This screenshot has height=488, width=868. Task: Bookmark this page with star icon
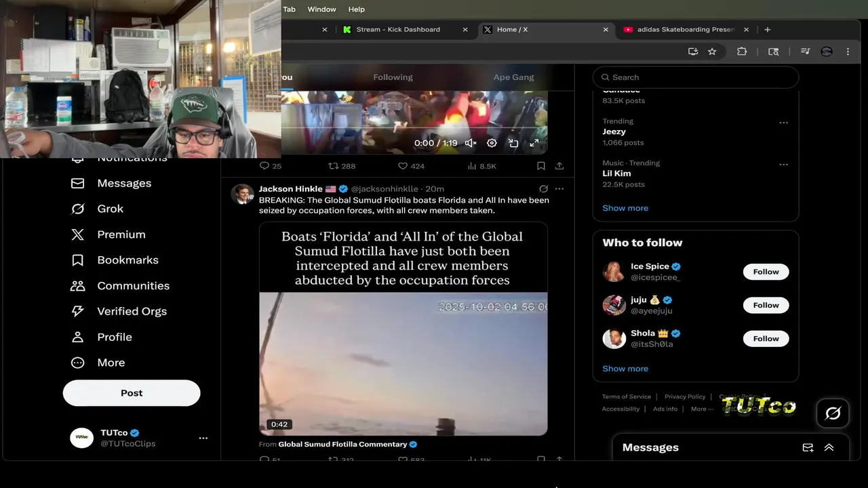pyautogui.click(x=712, y=52)
